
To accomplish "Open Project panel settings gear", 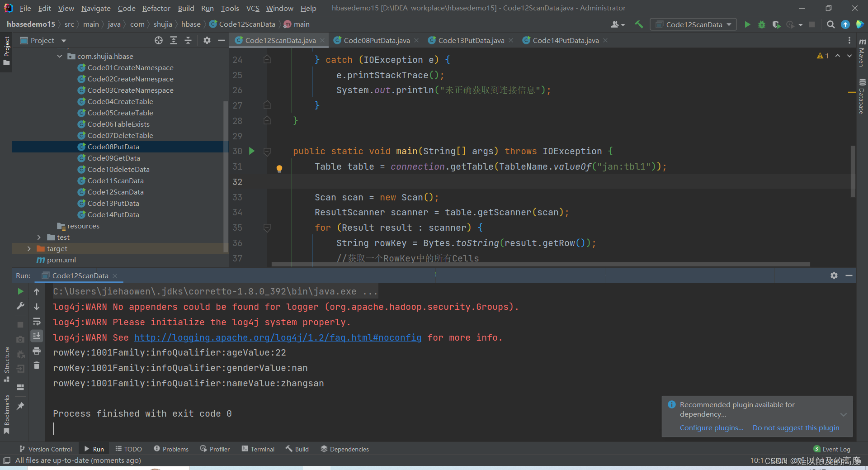I will tap(207, 40).
